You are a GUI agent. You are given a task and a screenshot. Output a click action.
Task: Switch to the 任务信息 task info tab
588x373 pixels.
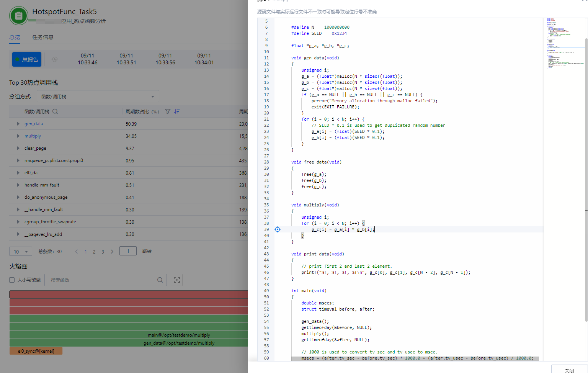click(x=43, y=37)
